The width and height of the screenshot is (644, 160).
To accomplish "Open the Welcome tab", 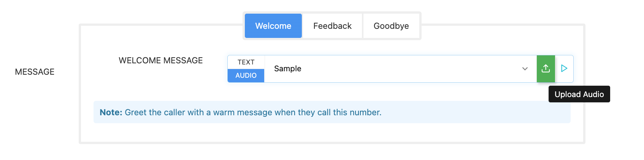I will point(273,26).
